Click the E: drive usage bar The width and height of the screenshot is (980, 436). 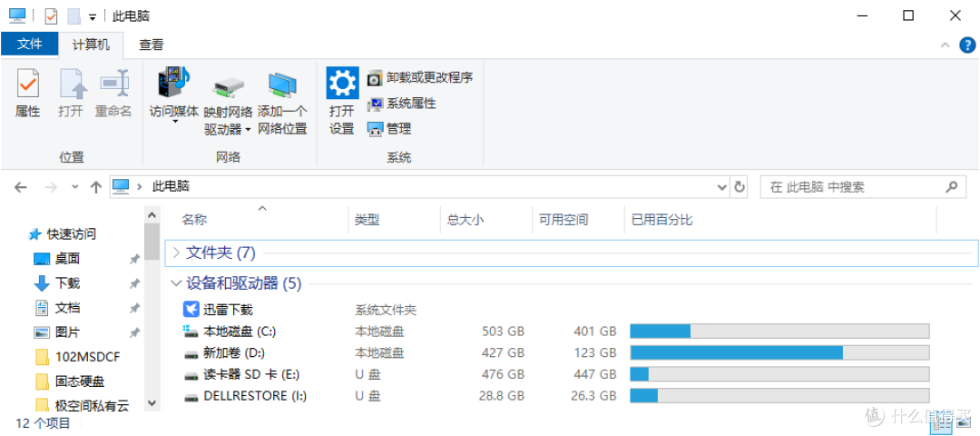[x=779, y=375]
